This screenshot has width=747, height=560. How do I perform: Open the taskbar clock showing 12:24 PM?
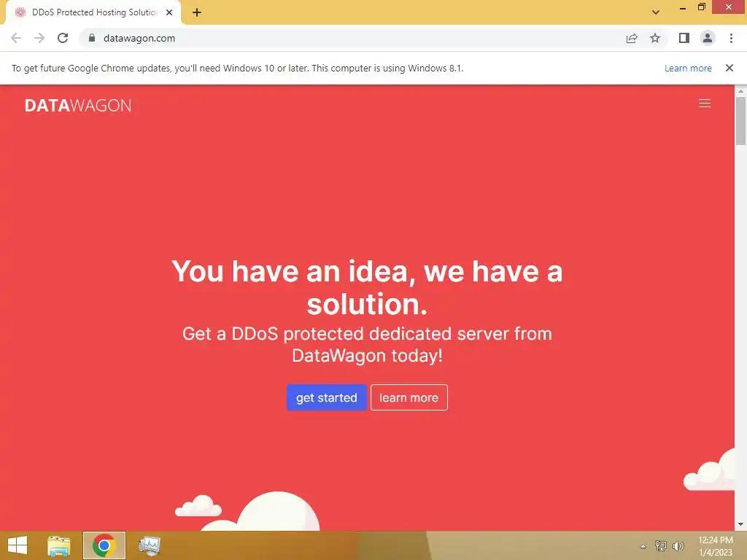(715, 546)
